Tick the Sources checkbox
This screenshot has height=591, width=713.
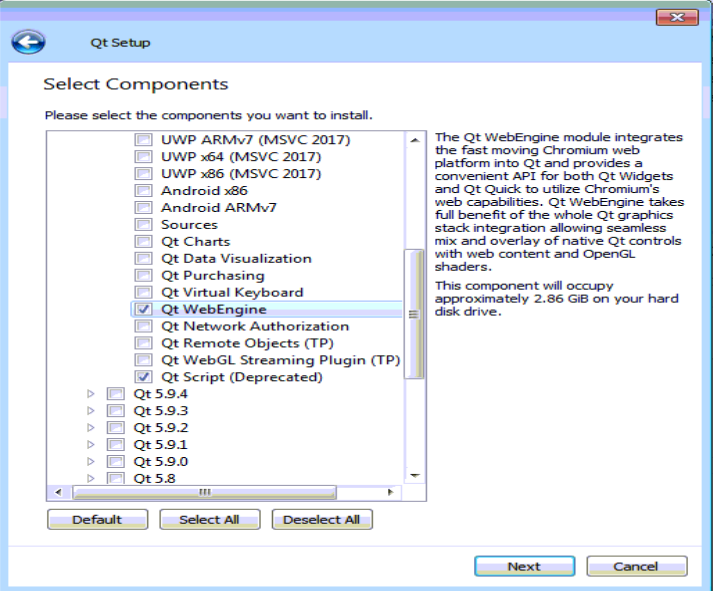(144, 225)
